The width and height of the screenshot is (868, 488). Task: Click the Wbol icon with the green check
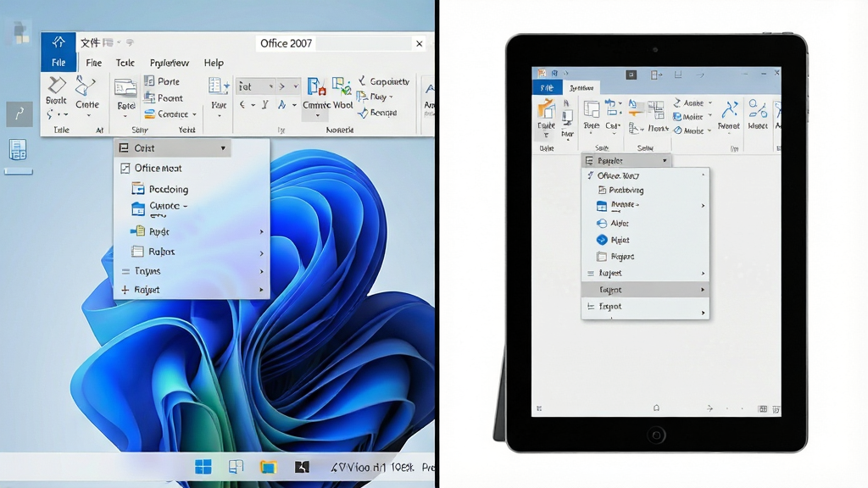click(342, 86)
